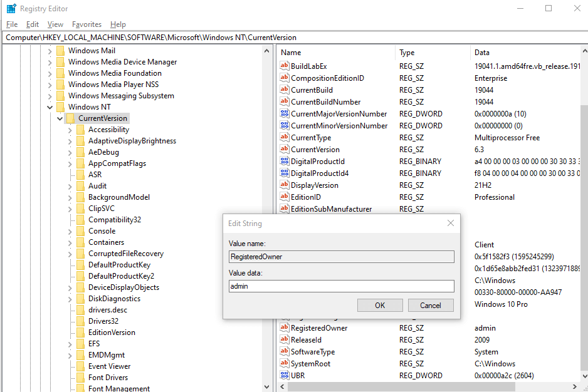
Task: Click values pane scroll right arrow
Action: tap(574, 386)
